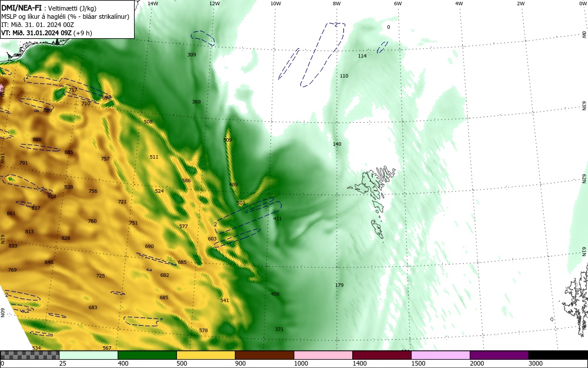Viewport: 588px width, 368px height.
Task: Click the CAPE value '508' on the map
Action: (x=148, y=122)
